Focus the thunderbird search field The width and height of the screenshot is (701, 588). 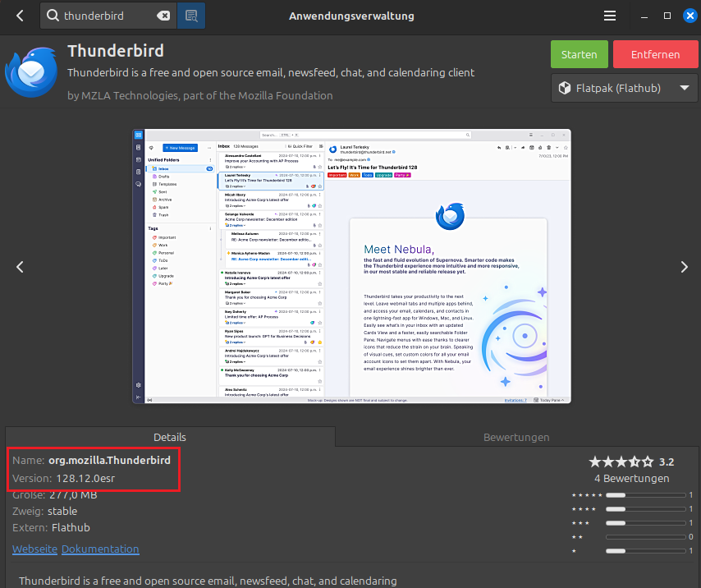tap(108, 16)
